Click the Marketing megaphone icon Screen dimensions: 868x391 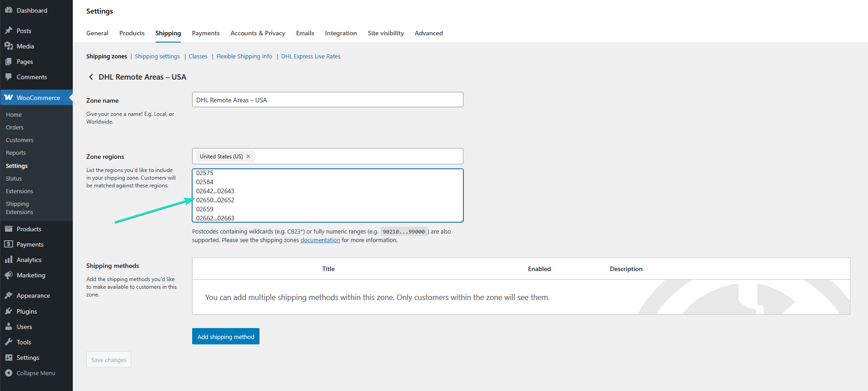pyautogui.click(x=9, y=275)
